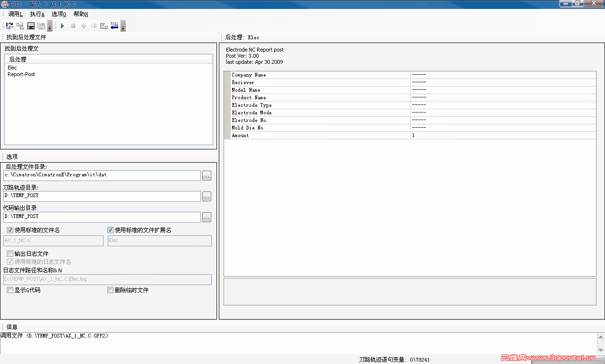Click the AX_1_NC.C file name field
Screen dimensions: 605x364
pos(53,241)
